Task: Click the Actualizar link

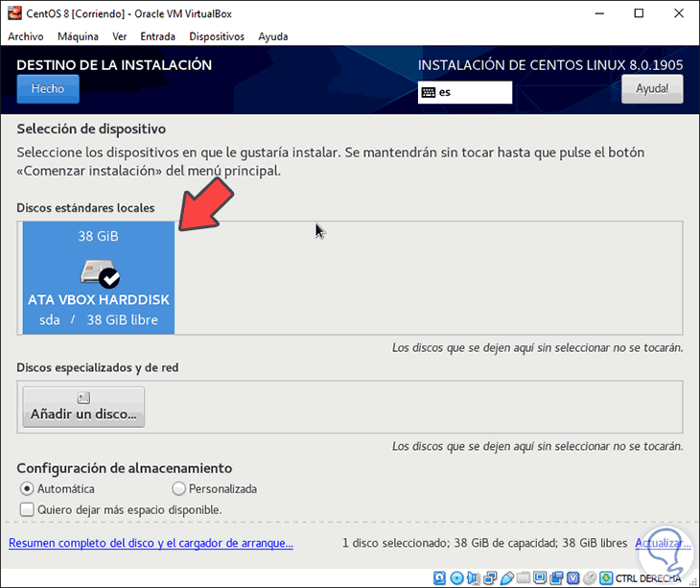Action: click(663, 543)
